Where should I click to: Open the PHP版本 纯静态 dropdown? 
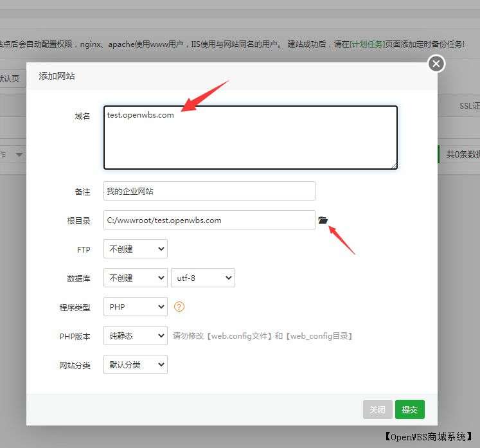click(x=135, y=336)
